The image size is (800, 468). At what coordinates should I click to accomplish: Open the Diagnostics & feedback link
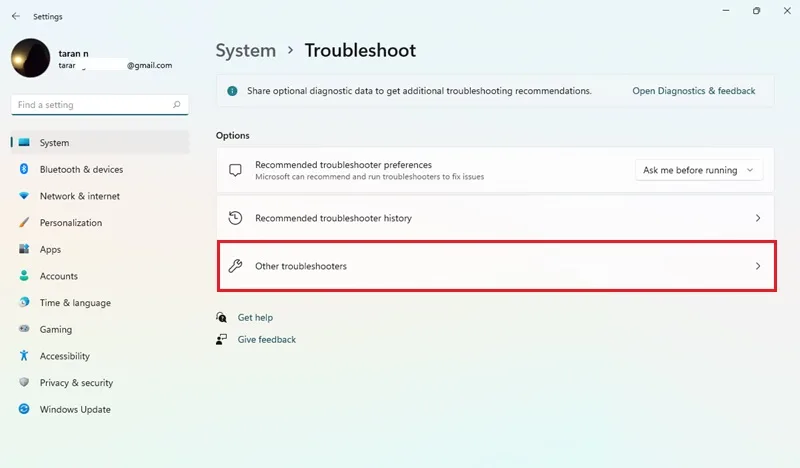point(693,91)
